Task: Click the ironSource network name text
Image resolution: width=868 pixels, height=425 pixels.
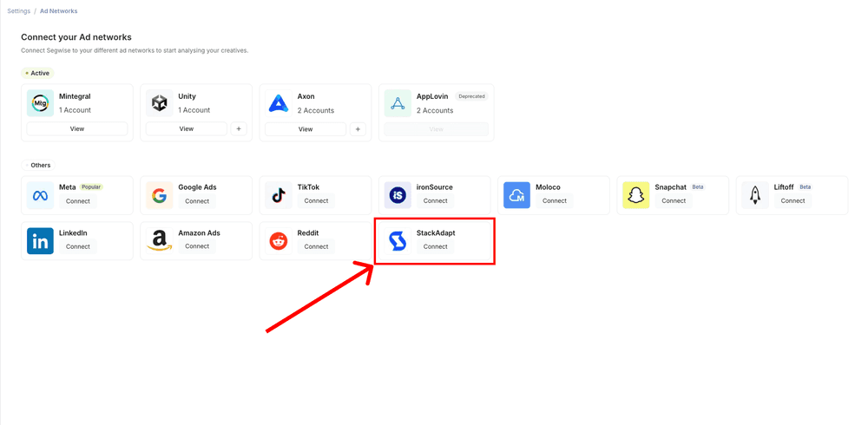Action: (x=435, y=187)
